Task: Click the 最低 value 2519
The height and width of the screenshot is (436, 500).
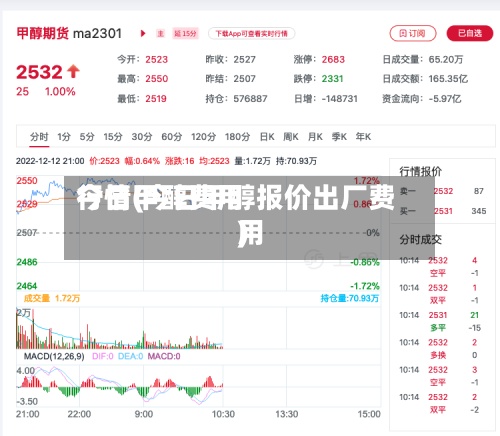Action: coord(156,99)
